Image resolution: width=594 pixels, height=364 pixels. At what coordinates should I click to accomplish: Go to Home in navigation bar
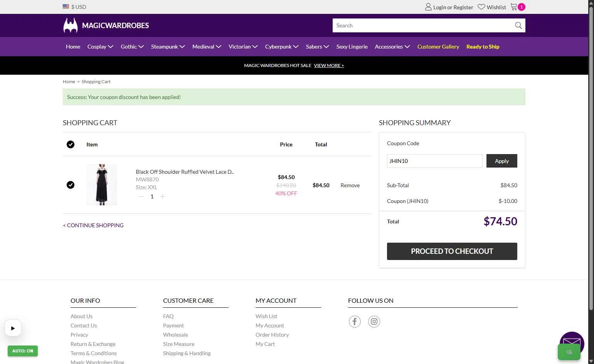tap(73, 47)
